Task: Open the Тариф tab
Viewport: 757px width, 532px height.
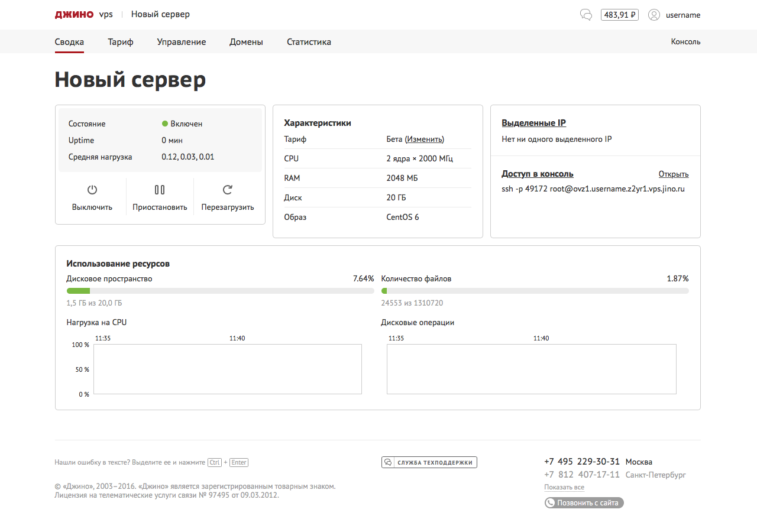Action: 121,42
